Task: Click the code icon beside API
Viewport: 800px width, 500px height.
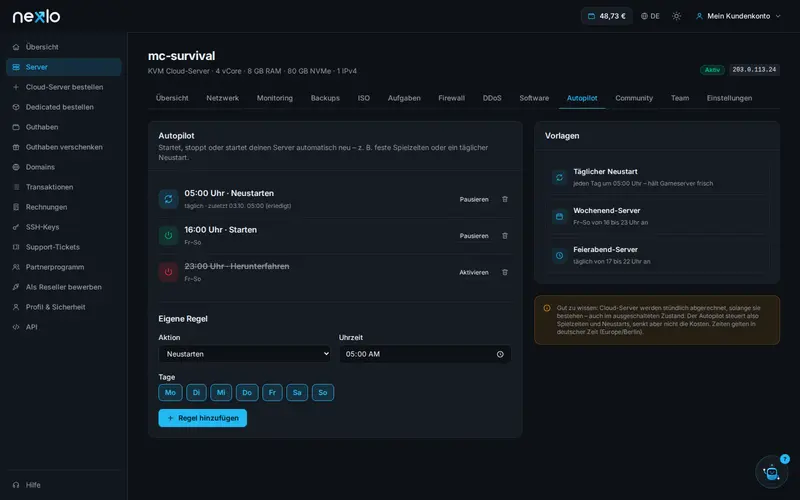Action: (x=16, y=327)
